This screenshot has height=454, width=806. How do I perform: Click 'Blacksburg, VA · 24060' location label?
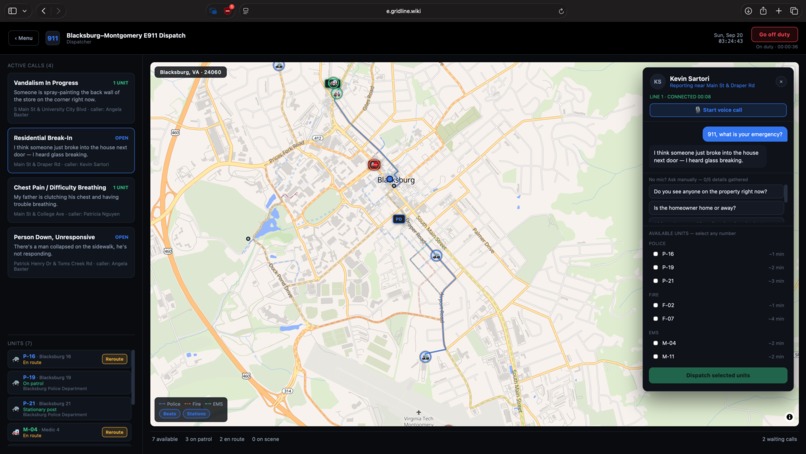click(x=190, y=72)
